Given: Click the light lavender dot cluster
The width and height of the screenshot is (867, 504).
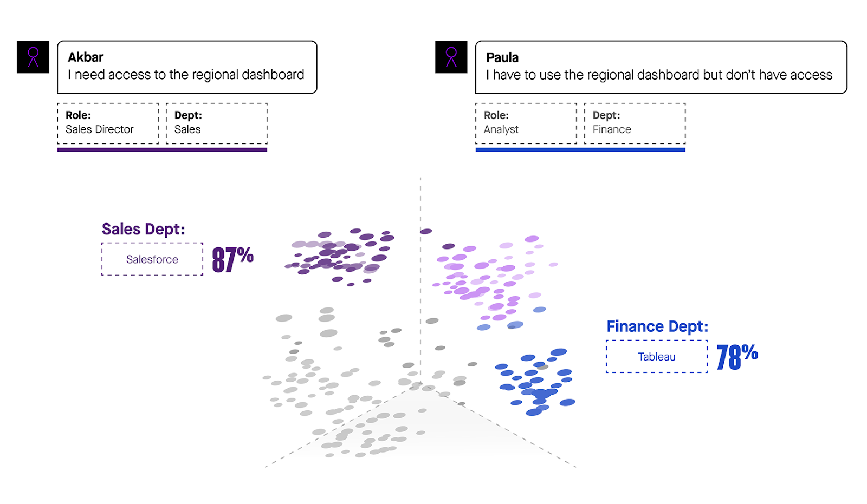Looking at the screenshot, I should tap(488, 279).
